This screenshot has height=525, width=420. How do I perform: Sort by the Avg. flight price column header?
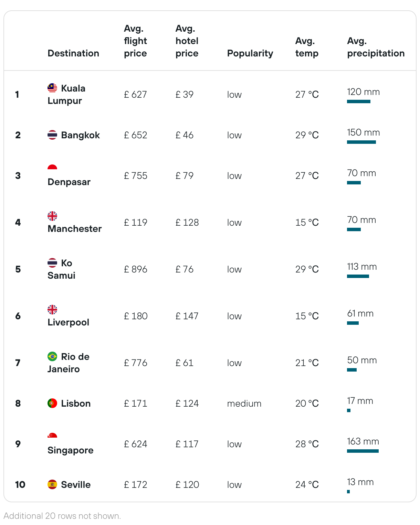click(x=136, y=41)
